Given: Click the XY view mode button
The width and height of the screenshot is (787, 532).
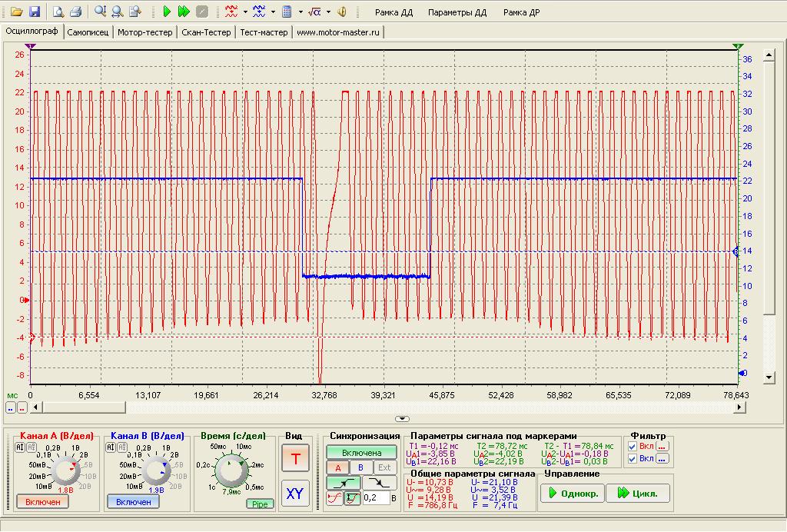Looking at the screenshot, I should click(294, 494).
